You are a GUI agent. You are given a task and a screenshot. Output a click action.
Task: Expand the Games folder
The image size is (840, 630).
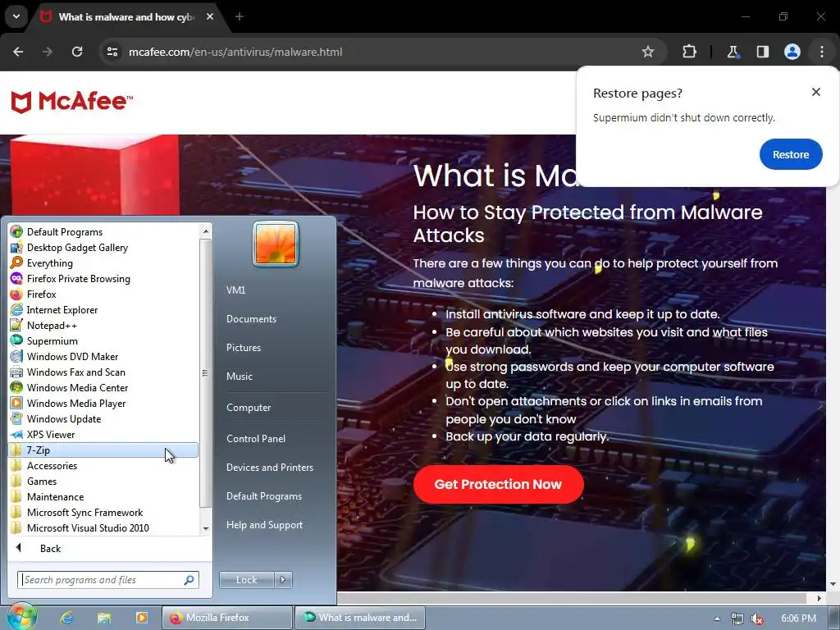tap(103, 481)
